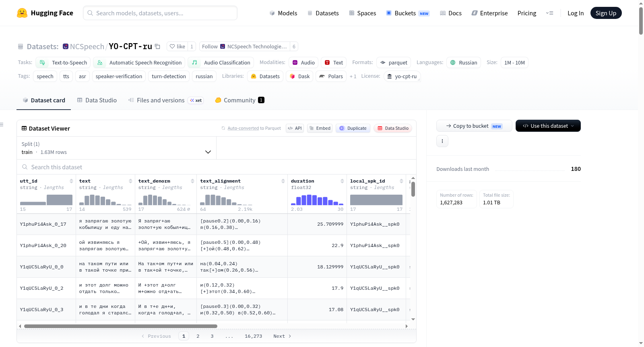Click the table vertical scrollbar thumb

tap(413, 189)
